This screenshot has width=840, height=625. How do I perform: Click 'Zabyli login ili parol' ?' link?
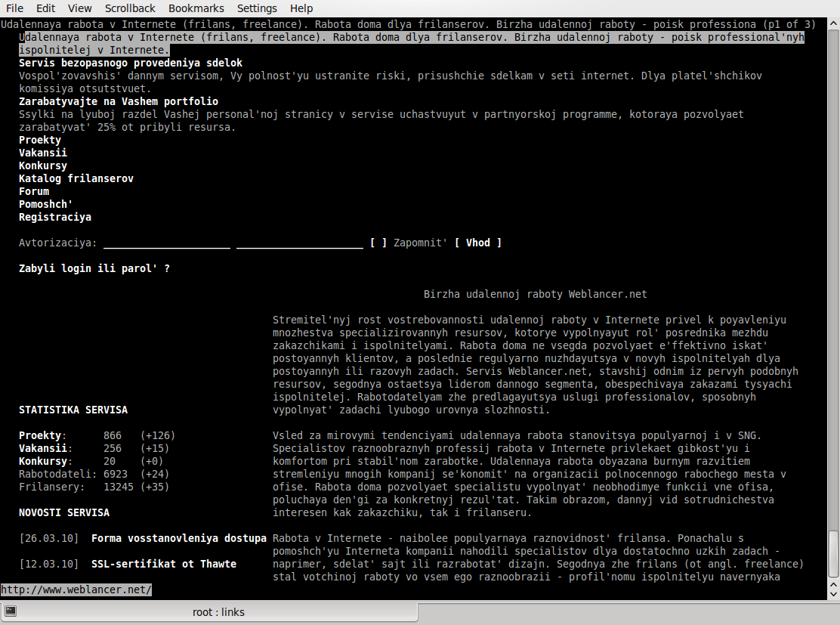pos(94,268)
